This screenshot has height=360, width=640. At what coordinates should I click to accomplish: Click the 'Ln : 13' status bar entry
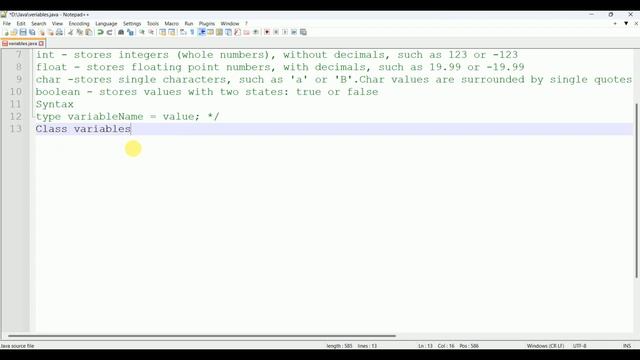click(425, 346)
